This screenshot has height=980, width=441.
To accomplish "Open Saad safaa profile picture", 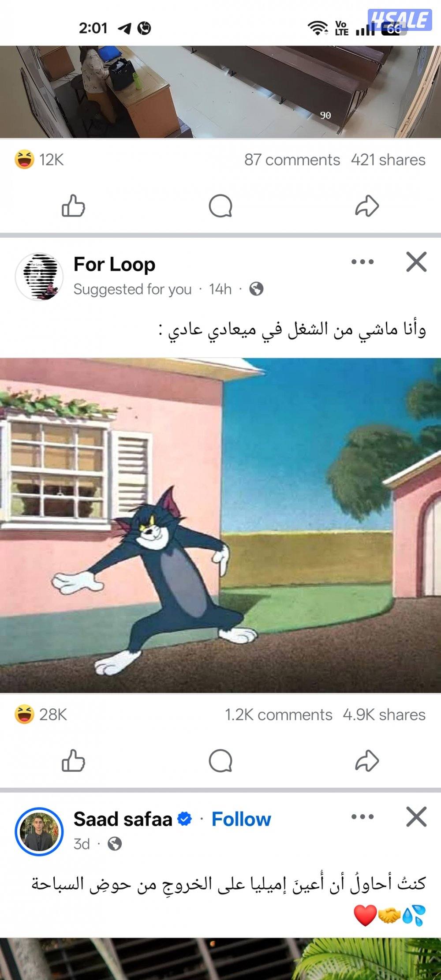I will click(39, 831).
